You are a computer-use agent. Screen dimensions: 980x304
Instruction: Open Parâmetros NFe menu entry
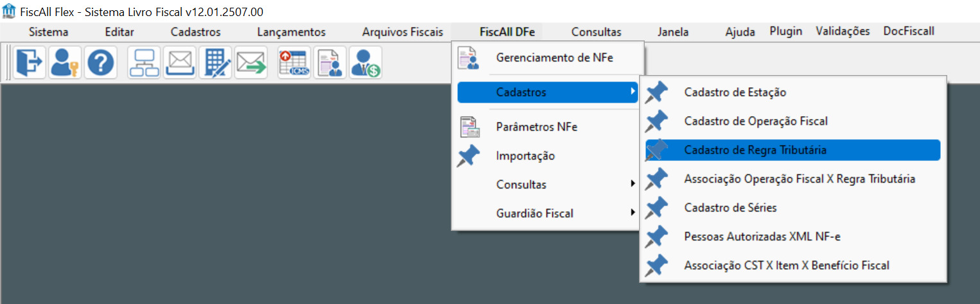point(536,127)
